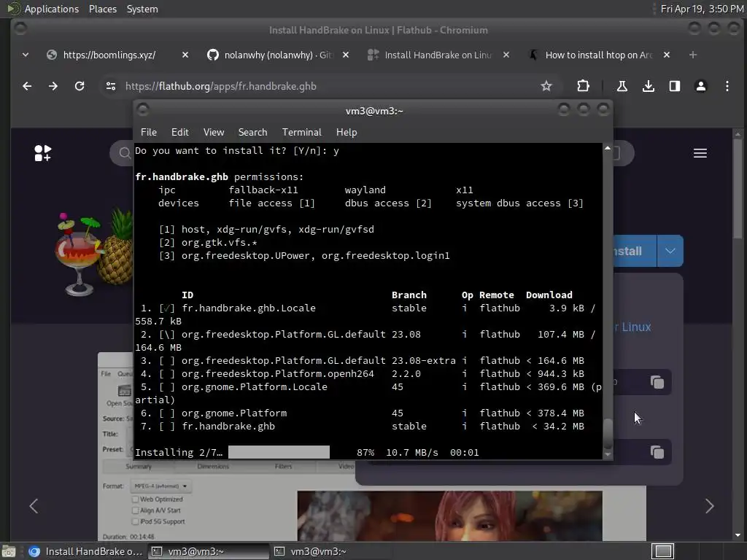Switch to Install HandBrake on Linux tab
Screen dimensions: 747x560
[x=438, y=55]
